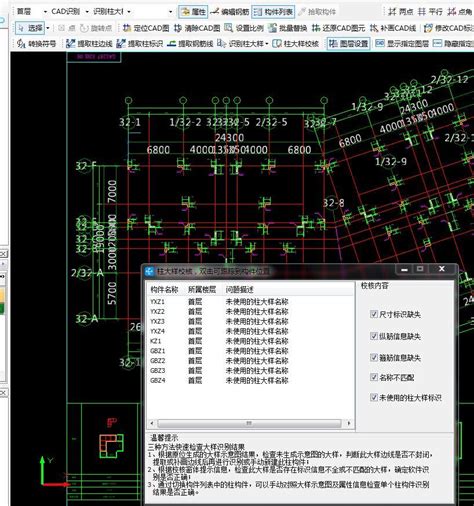Viewport: 474px width, 506px height.
Task: Uncheck the 纵筋信息缺失 checkbox
Action: [x=374, y=336]
